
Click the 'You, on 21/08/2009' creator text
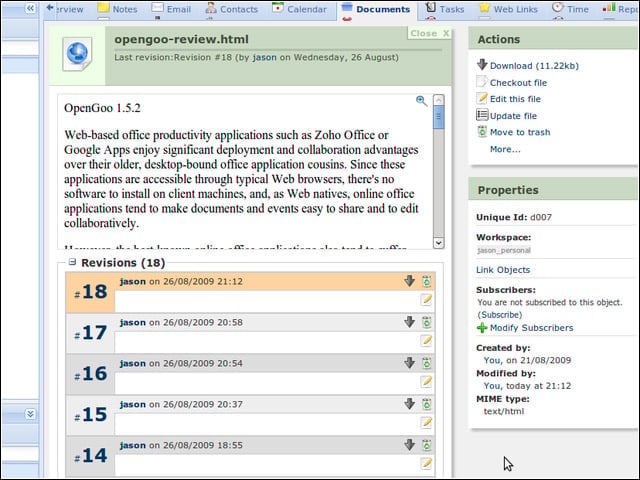click(527, 360)
